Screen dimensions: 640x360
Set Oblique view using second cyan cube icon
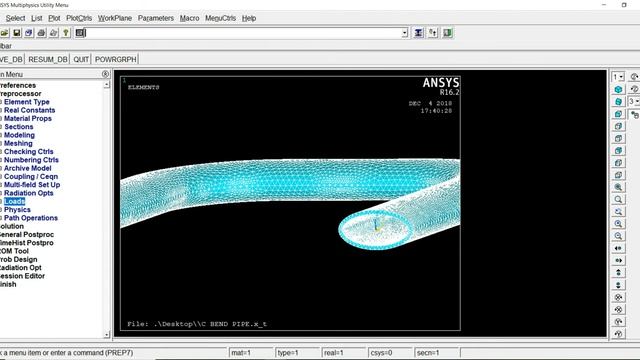pos(618,102)
